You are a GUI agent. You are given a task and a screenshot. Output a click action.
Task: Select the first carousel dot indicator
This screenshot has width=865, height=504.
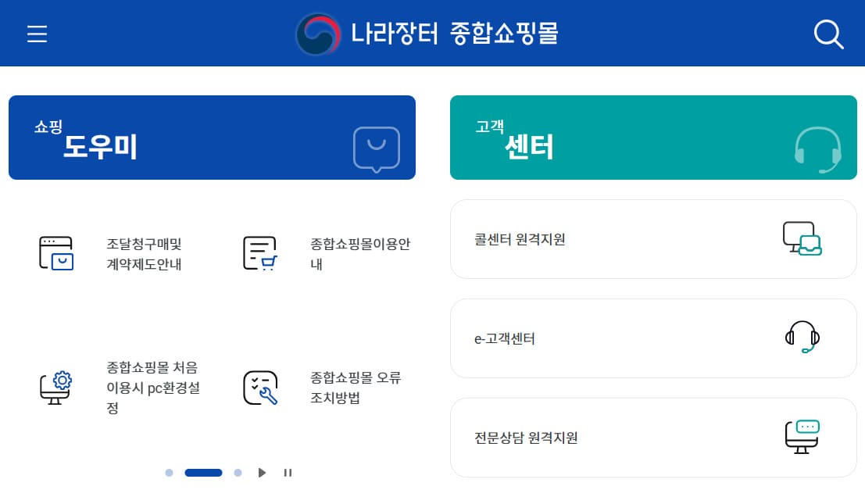coord(170,473)
